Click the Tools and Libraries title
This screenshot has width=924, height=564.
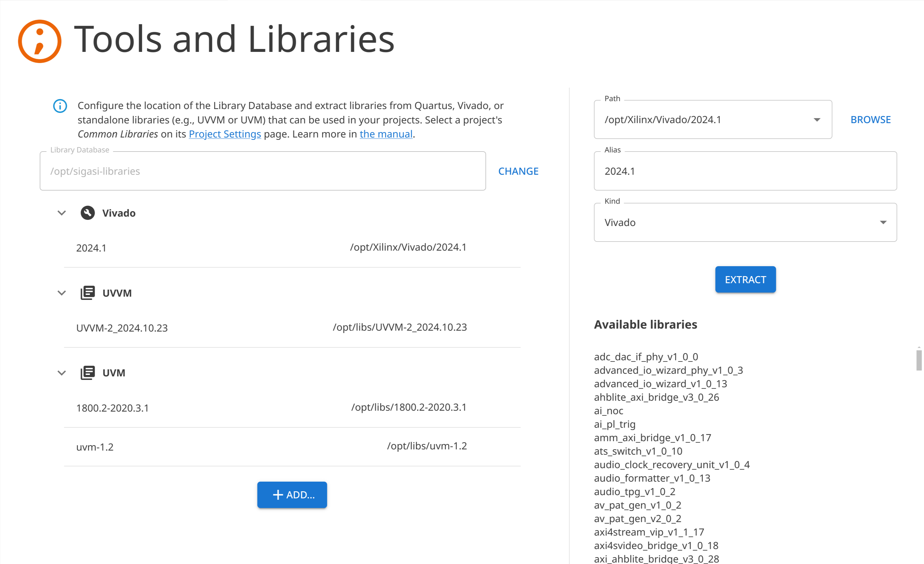234,39
